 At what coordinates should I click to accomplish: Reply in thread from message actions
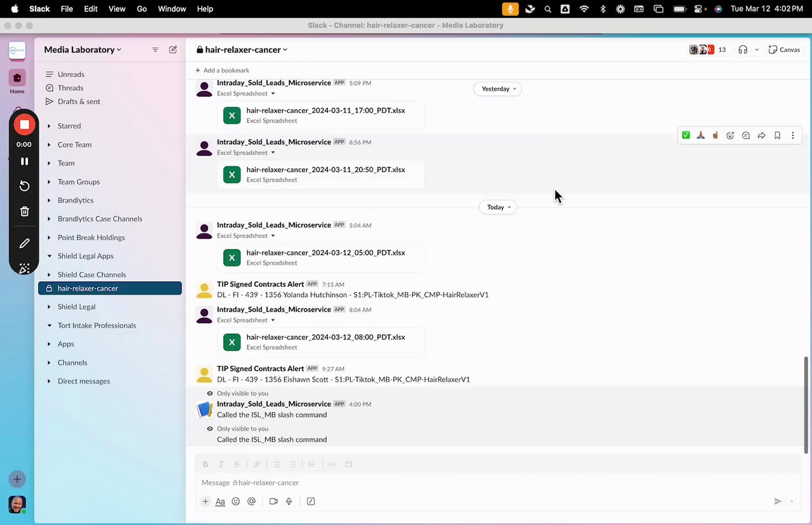click(746, 135)
